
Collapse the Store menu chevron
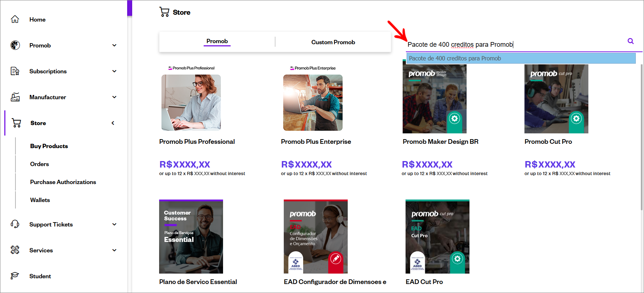pyautogui.click(x=113, y=123)
